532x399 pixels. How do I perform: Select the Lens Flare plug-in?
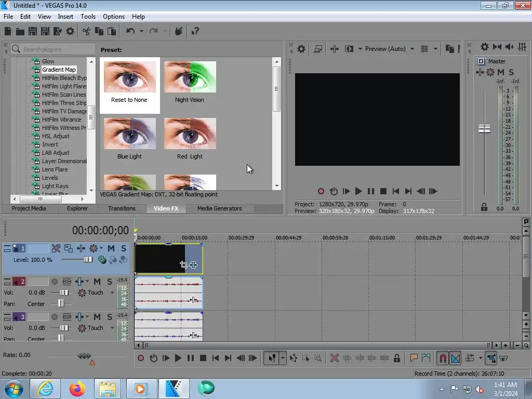(x=55, y=169)
